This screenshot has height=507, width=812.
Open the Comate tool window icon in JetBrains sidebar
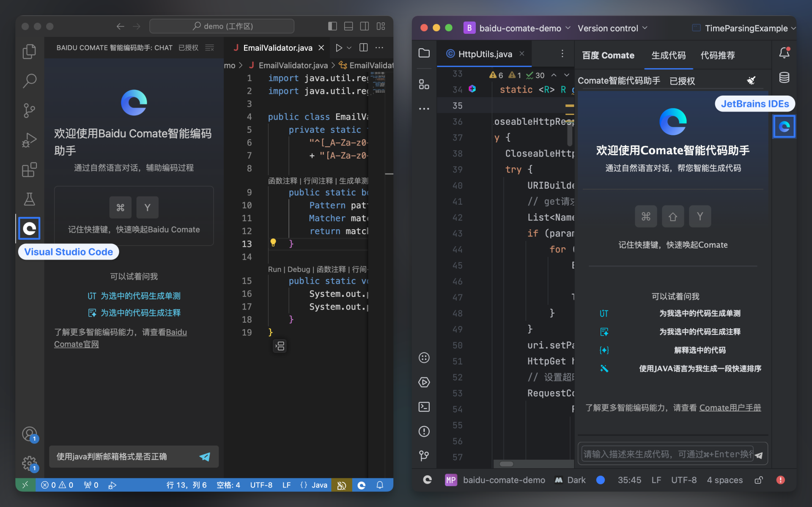coord(784,126)
